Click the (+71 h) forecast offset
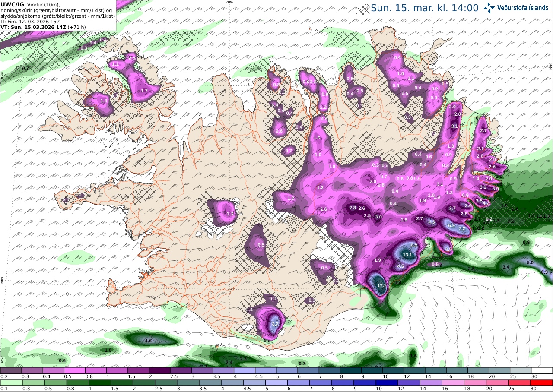Screen dimensions: 553x392 click(76, 27)
